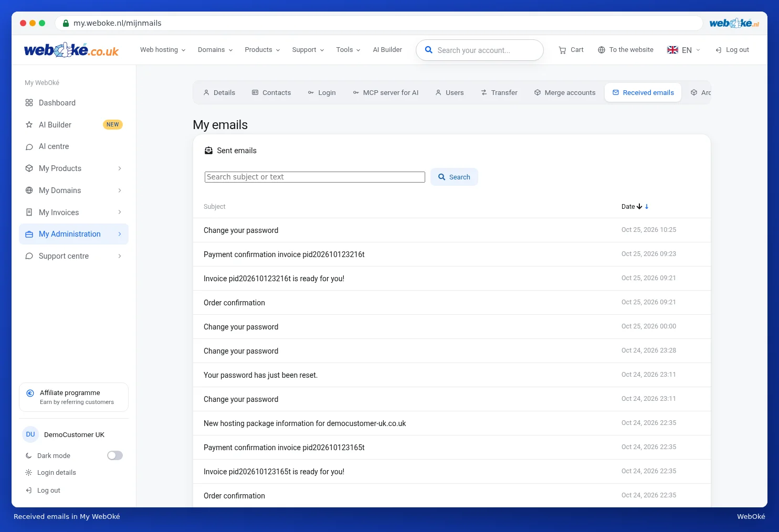The height and width of the screenshot is (532, 779).
Task: Switch to the Merge accounts tab
Action: [x=565, y=92]
